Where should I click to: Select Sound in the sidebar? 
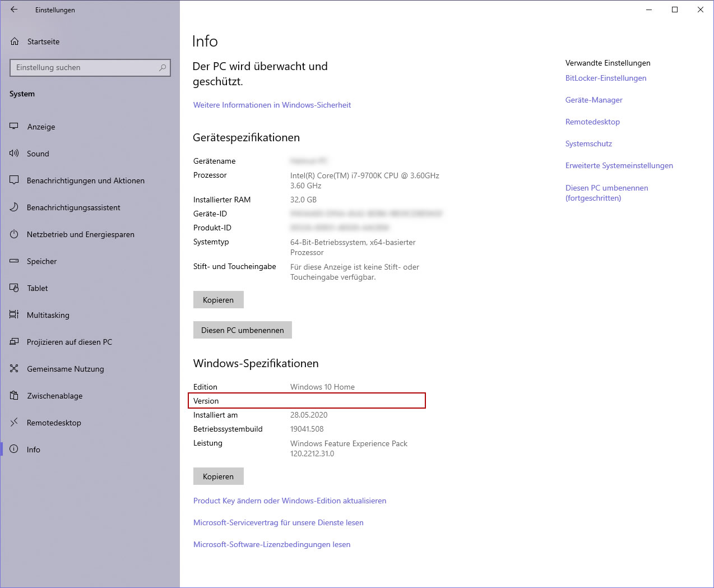click(x=90, y=154)
